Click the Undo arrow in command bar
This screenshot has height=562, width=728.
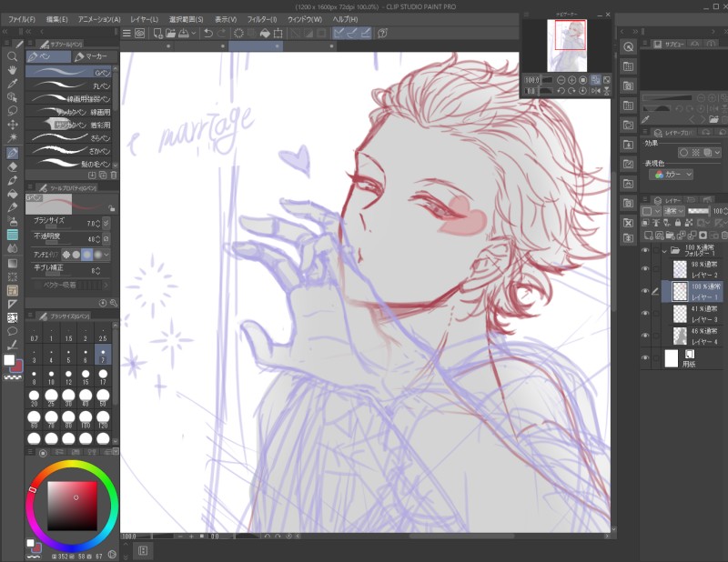(x=208, y=33)
